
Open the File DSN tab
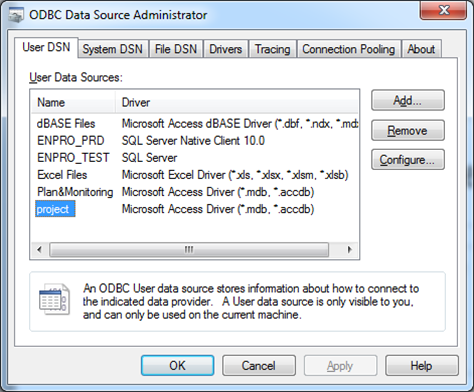[x=176, y=49]
